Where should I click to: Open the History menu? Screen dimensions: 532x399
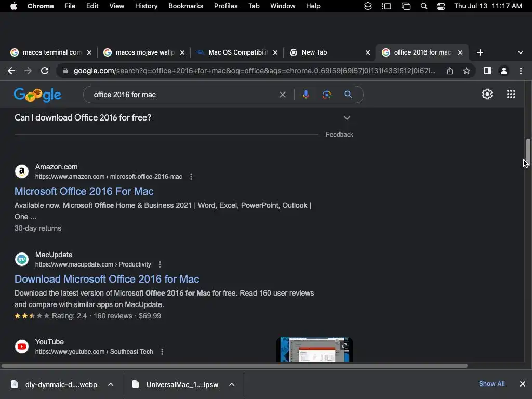tap(146, 6)
